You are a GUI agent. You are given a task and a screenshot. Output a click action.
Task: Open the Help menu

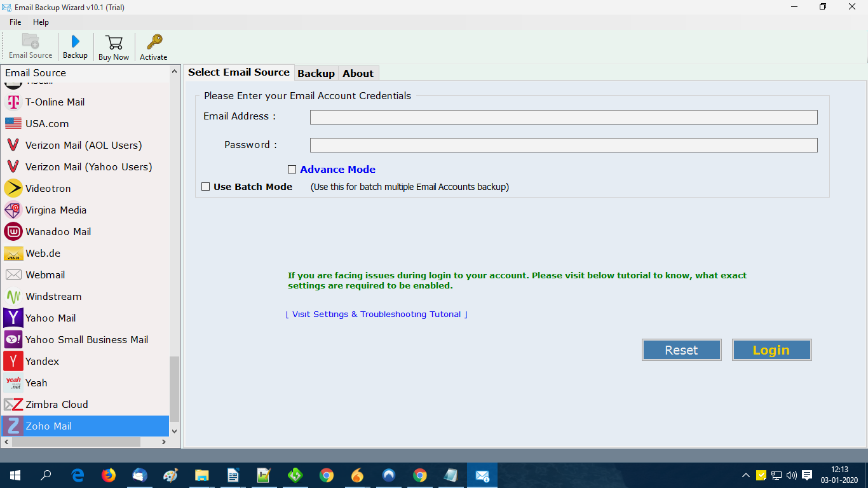41,22
